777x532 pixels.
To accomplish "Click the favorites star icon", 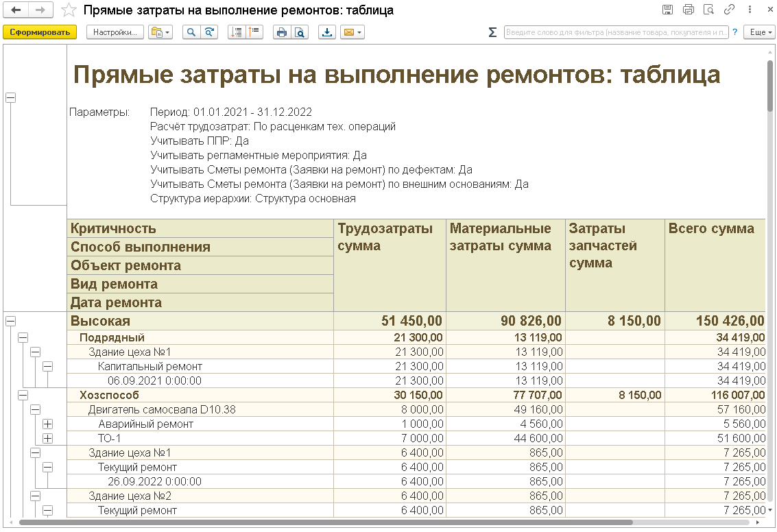I will pos(69,10).
